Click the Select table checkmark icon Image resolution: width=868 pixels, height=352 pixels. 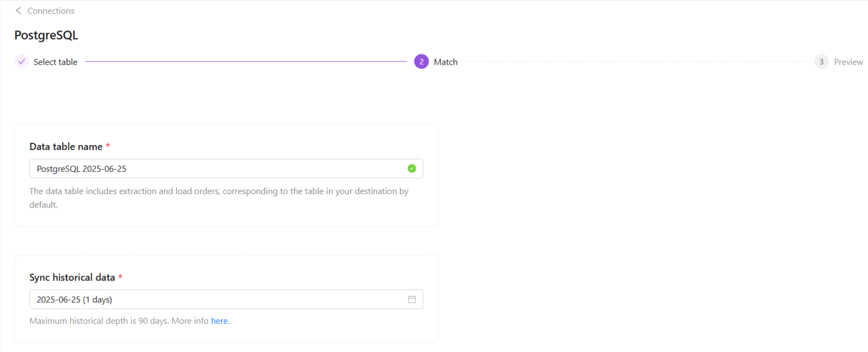point(21,62)
